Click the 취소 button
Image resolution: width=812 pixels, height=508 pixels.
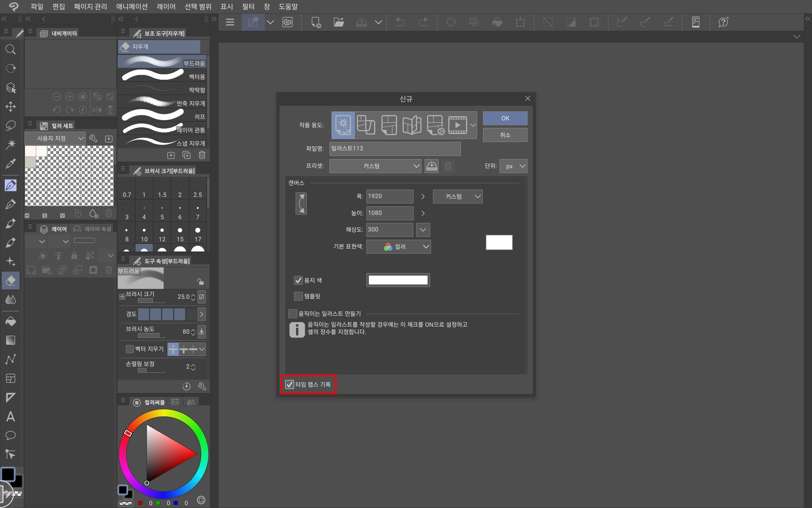(505, 135)
